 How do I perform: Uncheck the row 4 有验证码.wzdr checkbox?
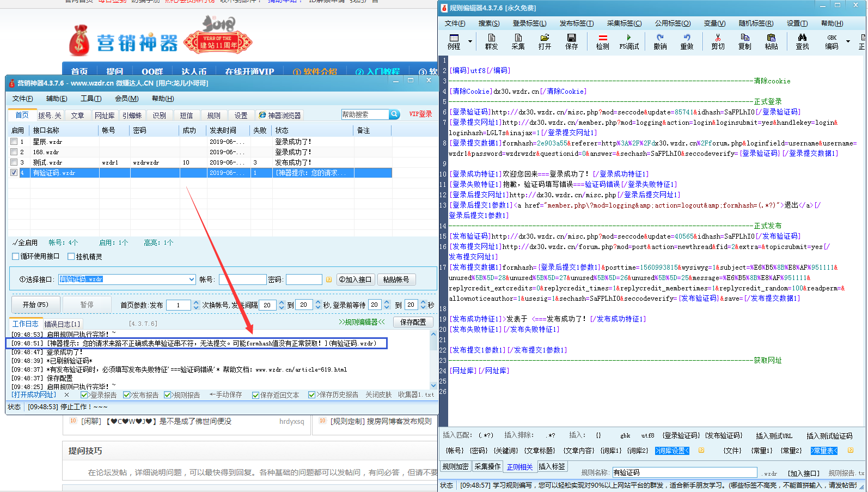[14, 173]
